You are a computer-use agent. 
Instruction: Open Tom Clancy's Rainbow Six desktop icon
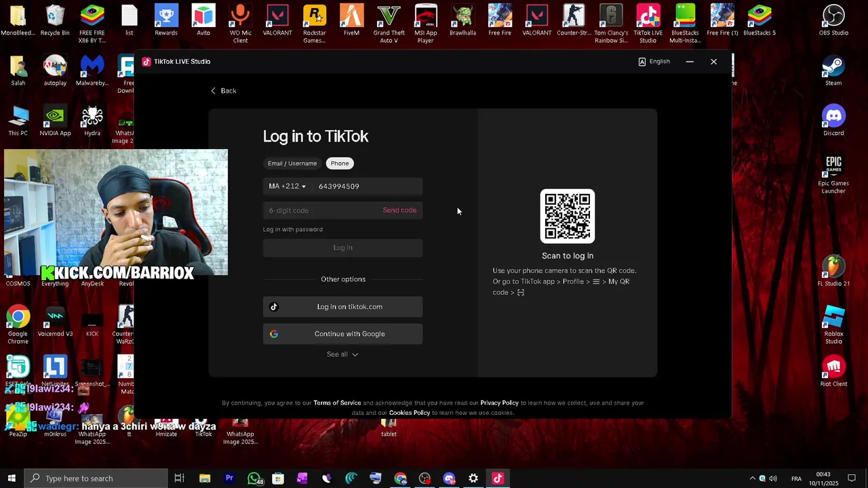coord(611,24)
